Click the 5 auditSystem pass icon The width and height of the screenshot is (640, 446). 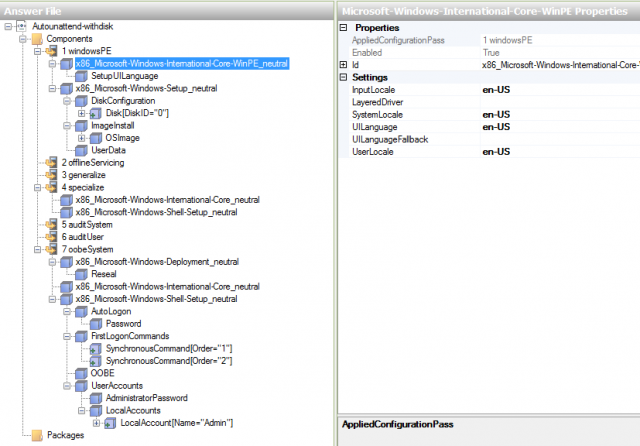51,224
